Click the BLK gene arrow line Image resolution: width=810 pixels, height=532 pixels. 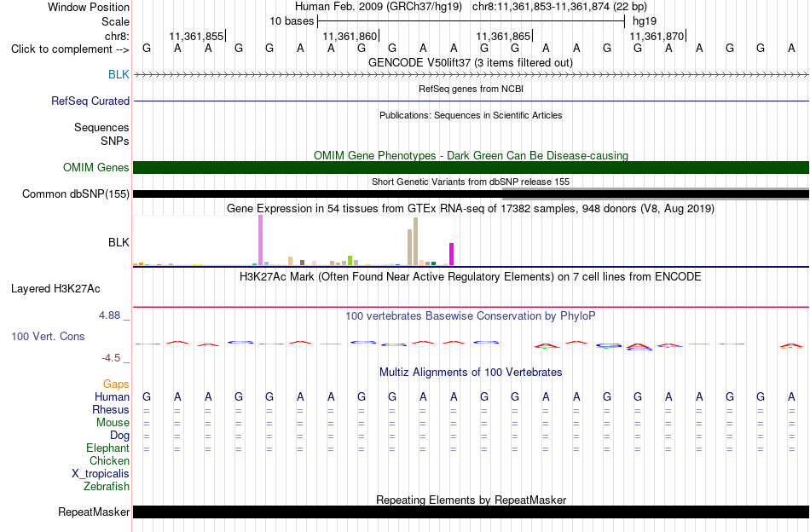471,75
